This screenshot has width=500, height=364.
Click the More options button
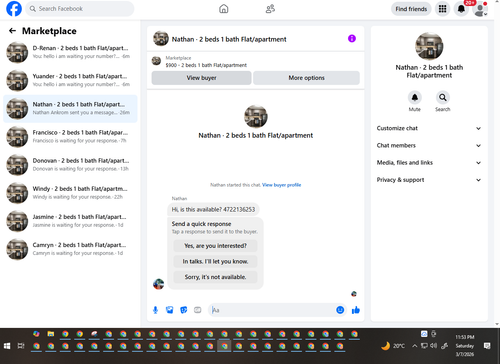(306, 78)
